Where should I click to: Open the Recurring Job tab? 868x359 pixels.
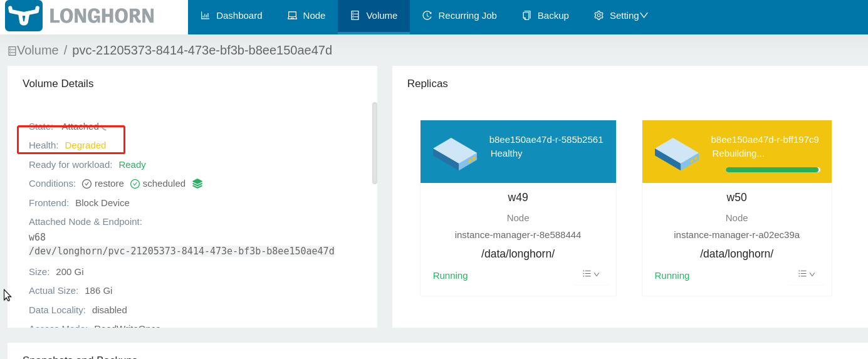[459, 16]
